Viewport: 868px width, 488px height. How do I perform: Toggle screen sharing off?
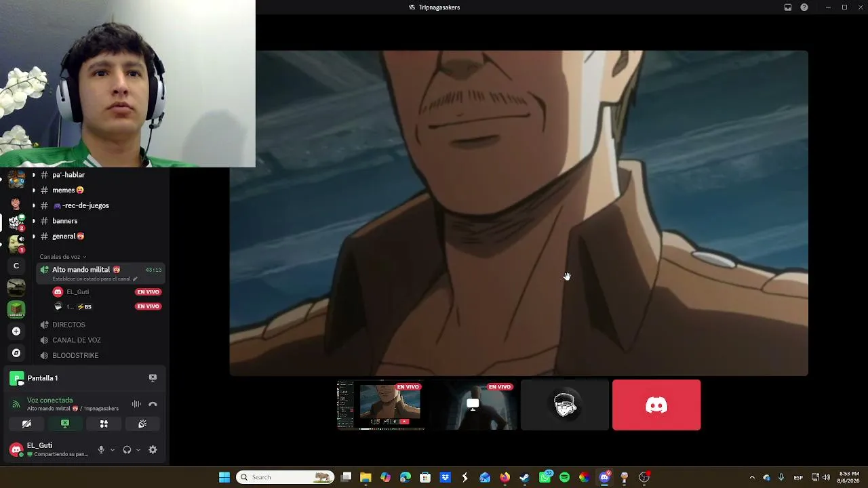[x=65, y=424]
